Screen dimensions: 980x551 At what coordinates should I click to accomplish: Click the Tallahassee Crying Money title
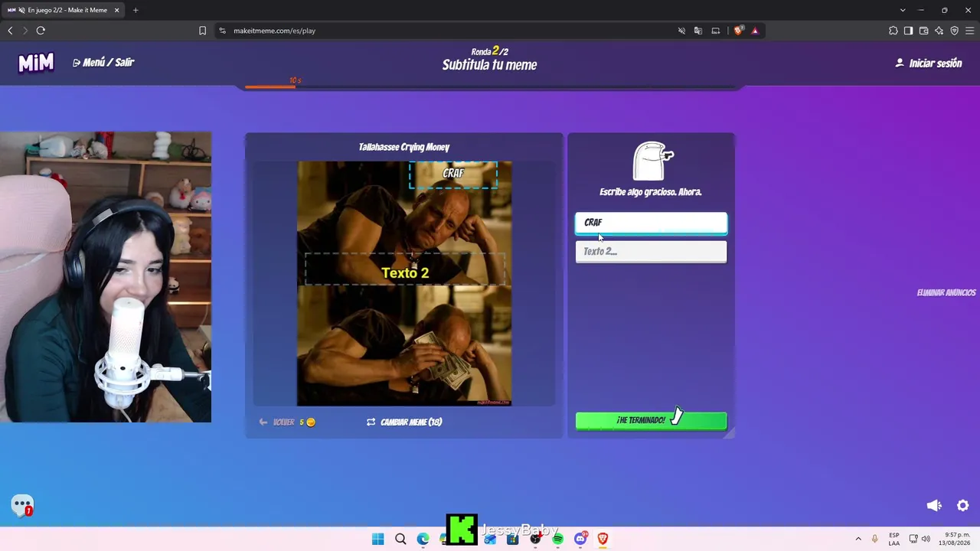(x=404, y=147)
